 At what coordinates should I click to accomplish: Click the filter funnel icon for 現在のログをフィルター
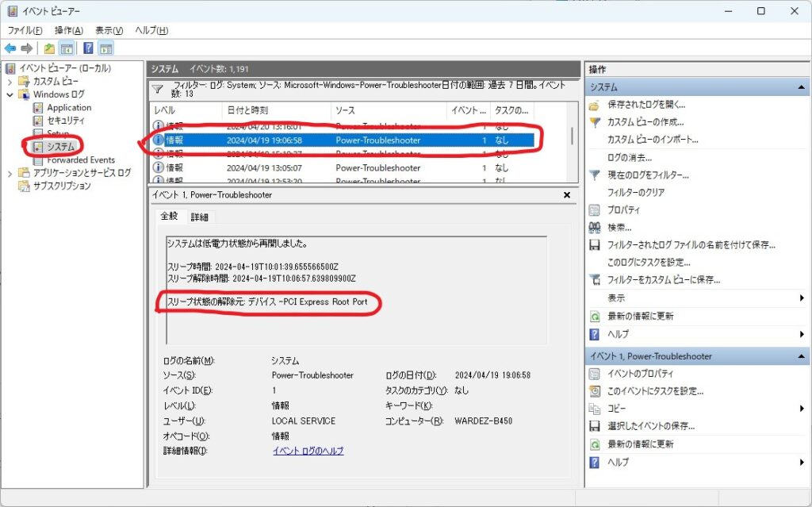pyautogui.click(x=595, y=175)
